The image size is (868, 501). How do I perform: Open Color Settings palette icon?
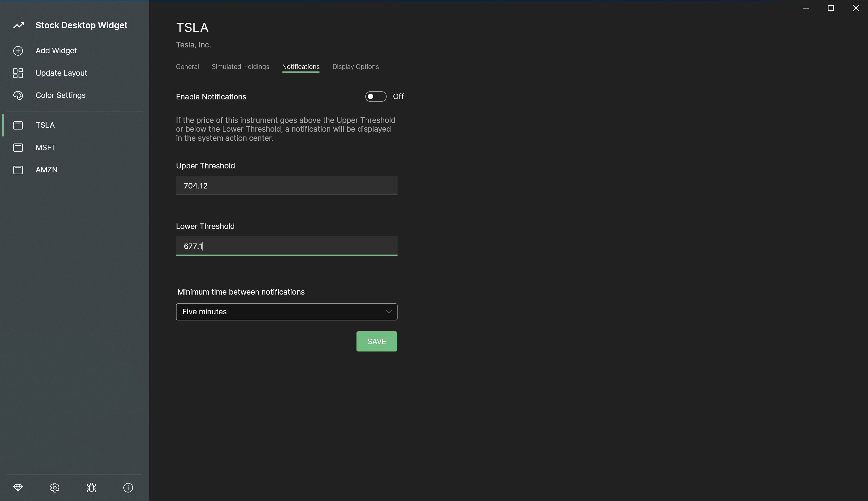coord(18,95)
